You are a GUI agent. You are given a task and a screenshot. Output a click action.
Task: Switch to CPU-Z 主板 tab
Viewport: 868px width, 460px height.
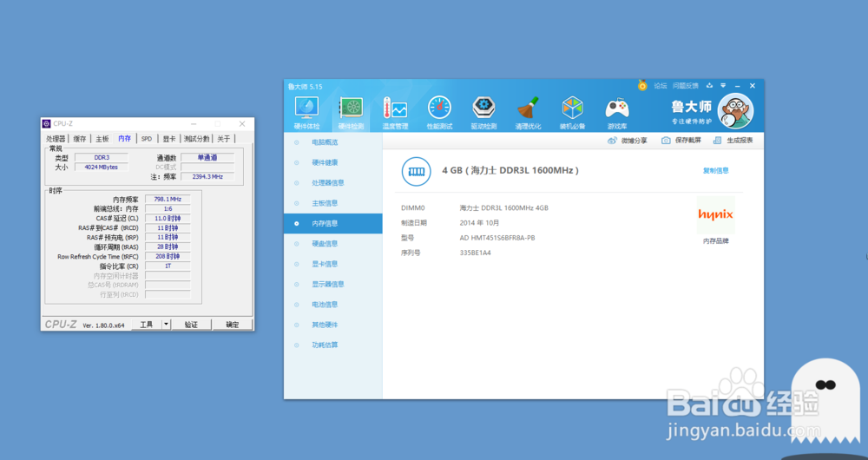click(x=102, y=139)
